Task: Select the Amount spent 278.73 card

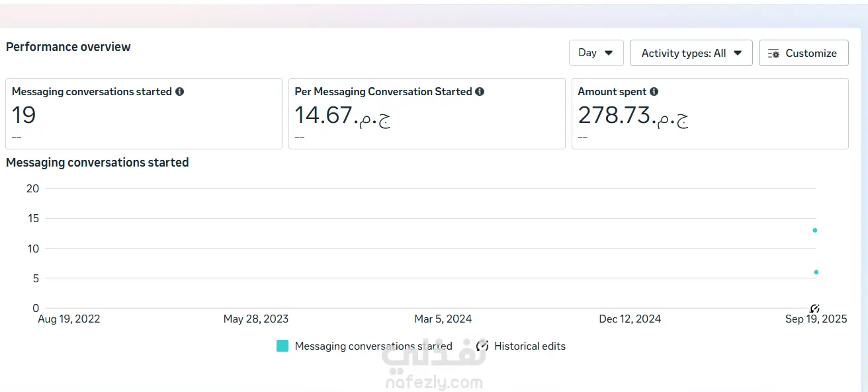Action: (709, 114)
